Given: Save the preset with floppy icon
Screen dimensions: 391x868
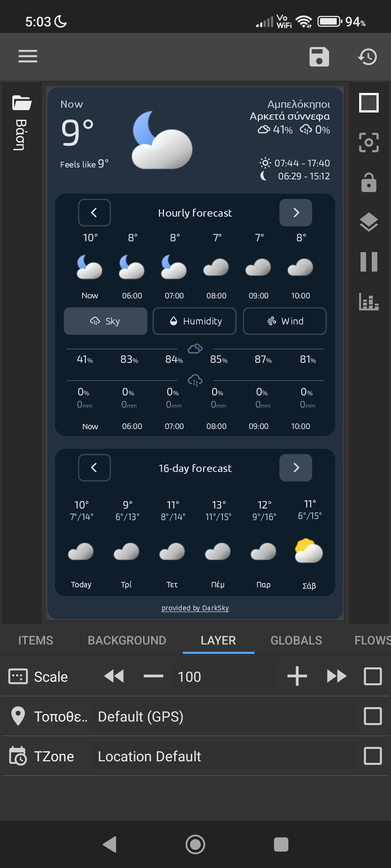Looking at the screenshot, I should (319, 57).
